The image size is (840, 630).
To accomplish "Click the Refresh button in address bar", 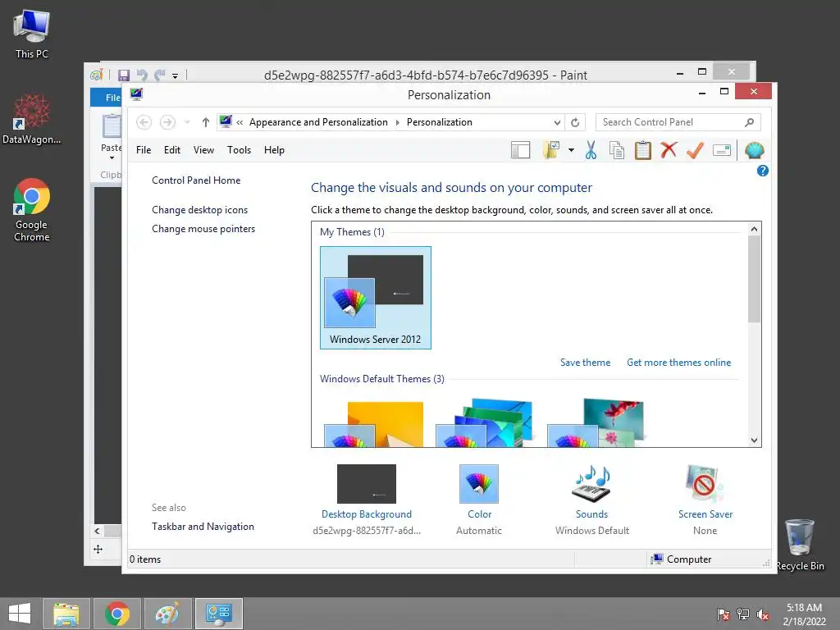I will pos(575,122).
